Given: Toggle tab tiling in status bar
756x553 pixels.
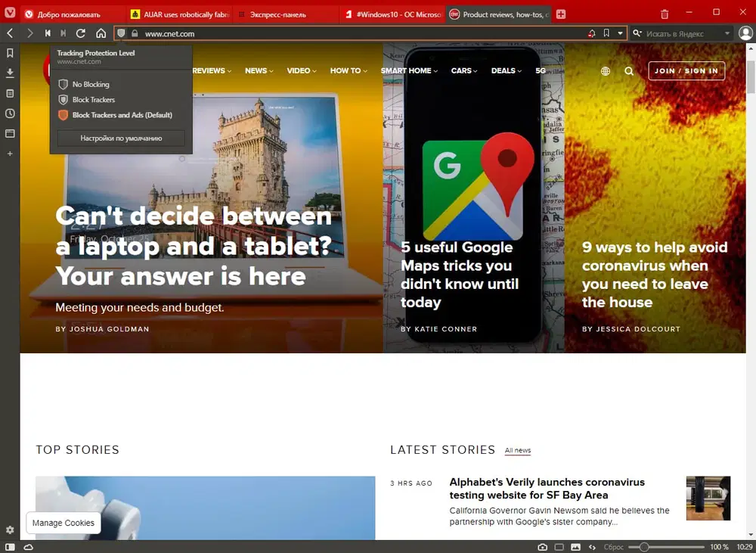Looking at the screenshot, I should coord(559,547).
